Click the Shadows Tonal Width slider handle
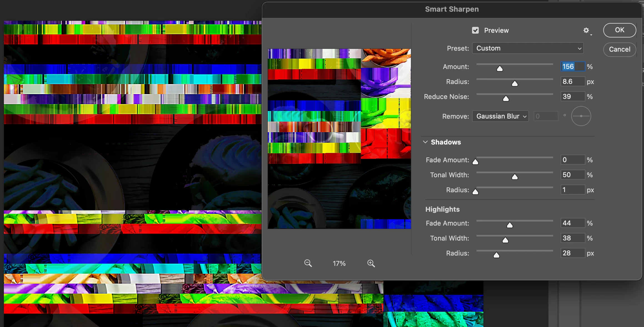 coord(515,177)
